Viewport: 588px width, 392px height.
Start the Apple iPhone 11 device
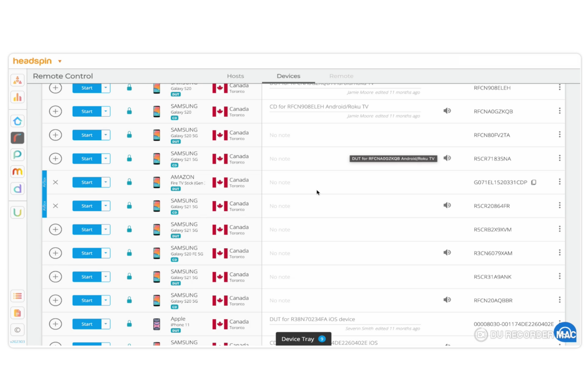pyautogui.click(x=86, y=324)
